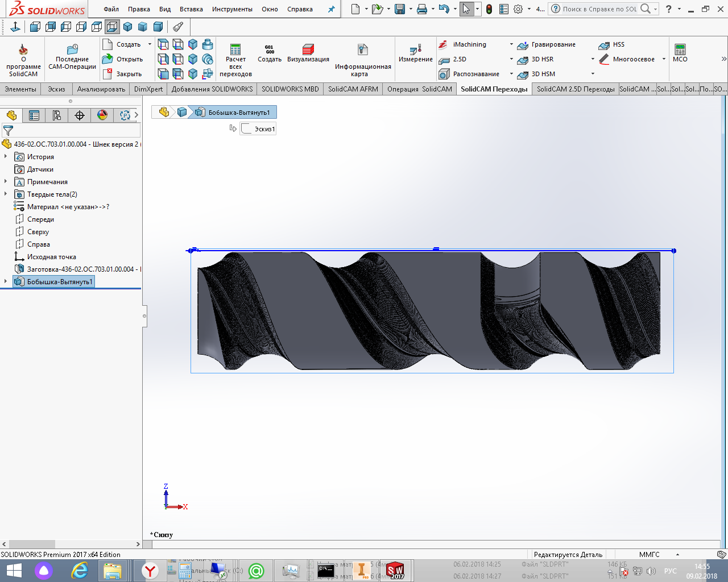This screenshot has width=728, height=582.
Task: Expand more ribbon commands chevron
Action: pyautogui.click(x=723, y=59)
